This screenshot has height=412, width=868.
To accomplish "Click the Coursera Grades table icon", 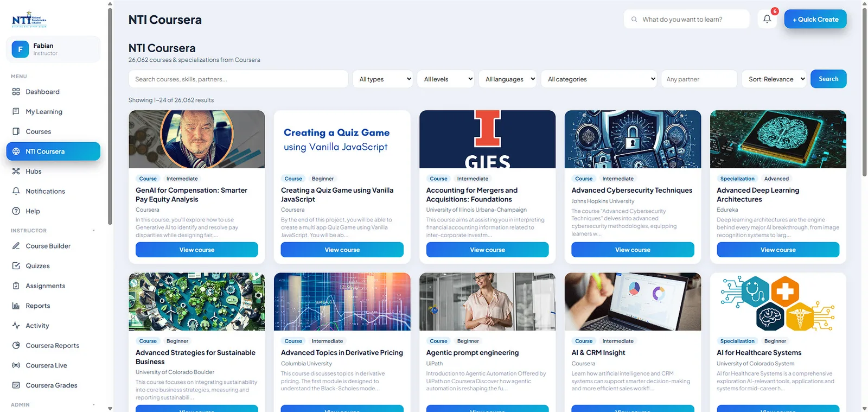I will (16, 385).
